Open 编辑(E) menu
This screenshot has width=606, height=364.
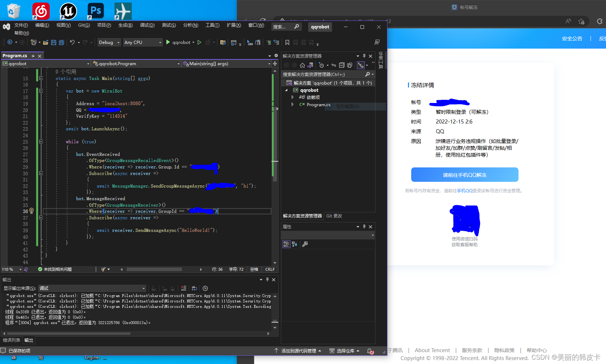click(42, 25)
